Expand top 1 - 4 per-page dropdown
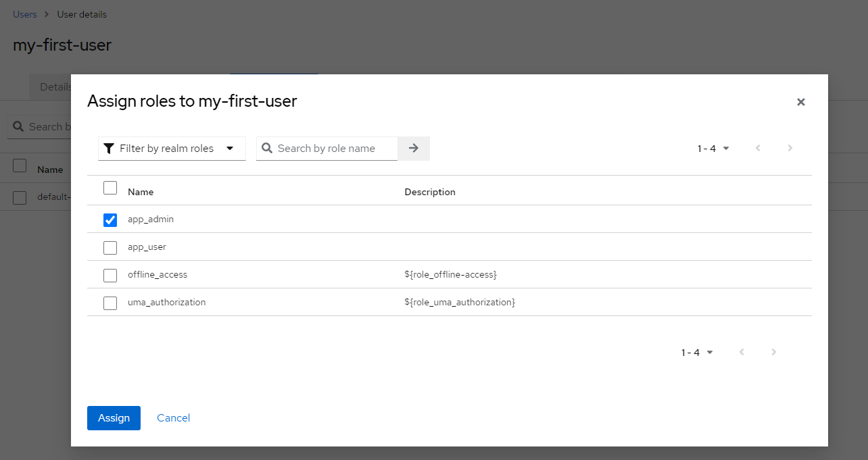 click(x=713, y=149)
